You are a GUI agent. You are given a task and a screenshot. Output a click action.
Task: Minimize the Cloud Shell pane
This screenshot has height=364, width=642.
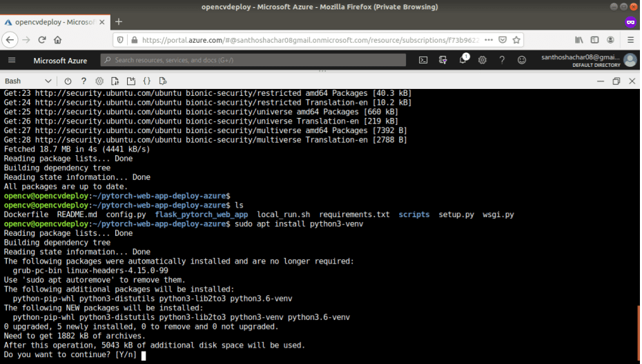[601, 81]
